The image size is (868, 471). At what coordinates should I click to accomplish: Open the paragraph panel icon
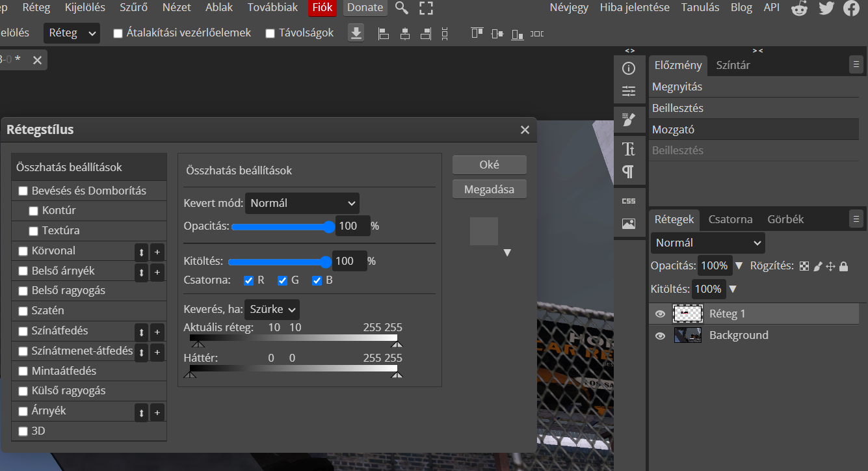[x=629, y=172]
